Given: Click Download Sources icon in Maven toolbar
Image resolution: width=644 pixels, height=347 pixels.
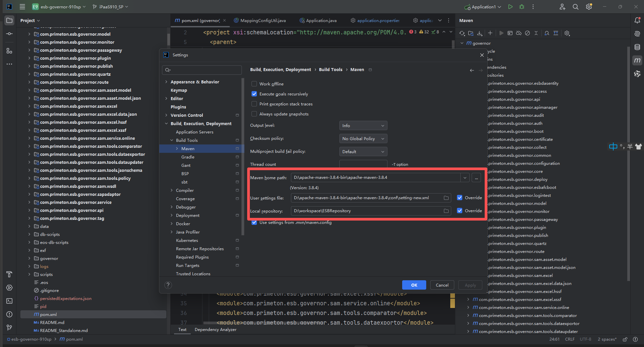Looking at the screenshot, I should 480,33.
